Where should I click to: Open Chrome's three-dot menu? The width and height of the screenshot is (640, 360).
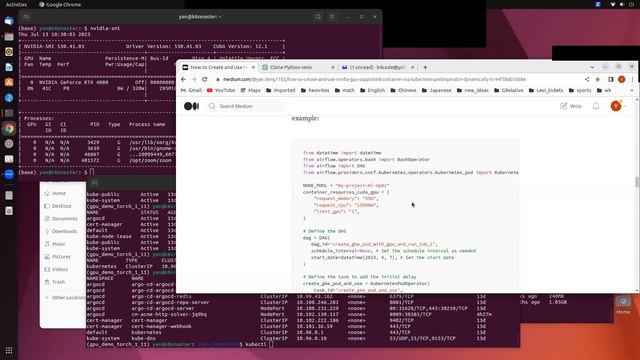pos(632,79)
